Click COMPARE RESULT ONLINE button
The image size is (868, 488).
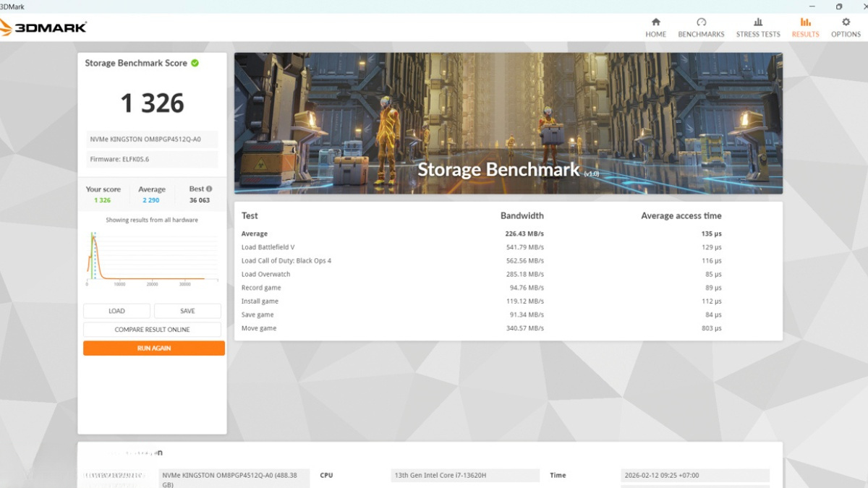tap(152, 330)
